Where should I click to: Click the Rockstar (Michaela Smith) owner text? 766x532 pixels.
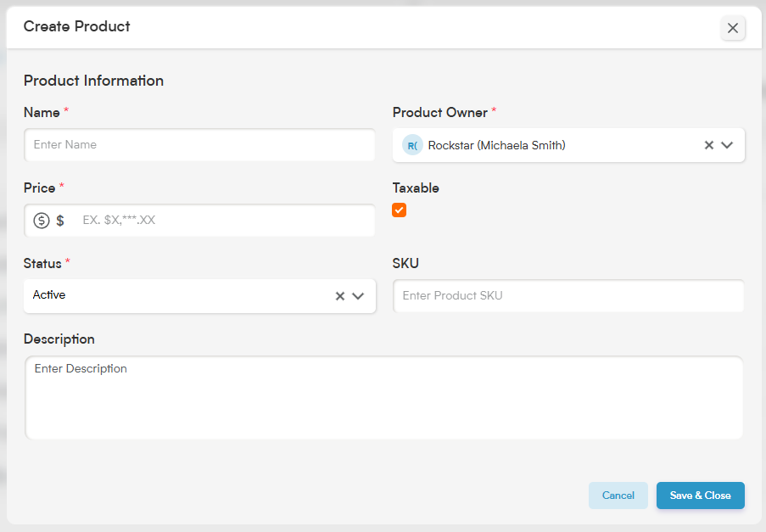tap(497, 145)
